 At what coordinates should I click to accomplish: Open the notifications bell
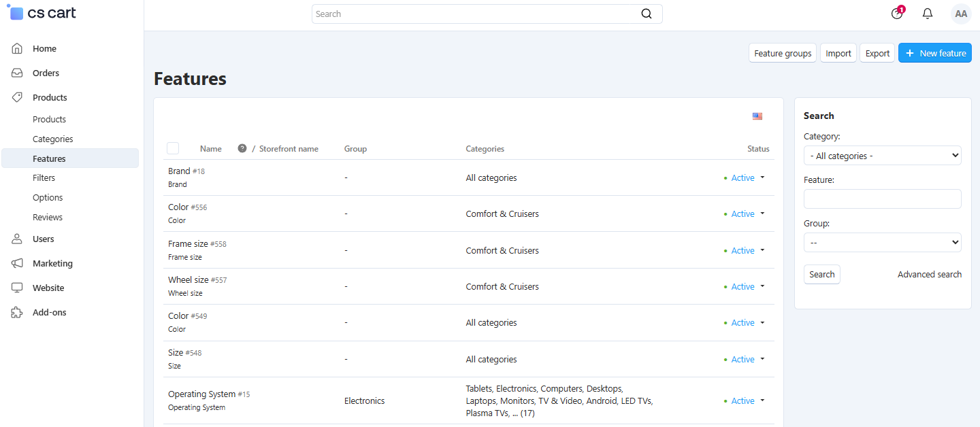928,14
